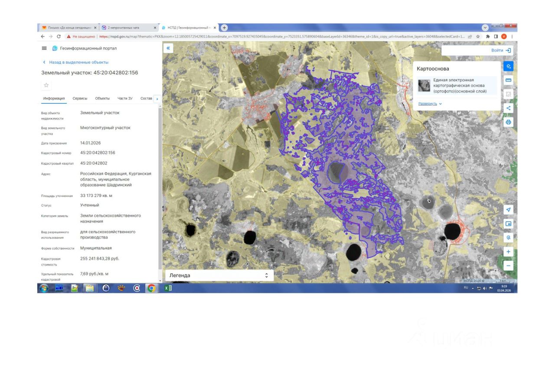Open the overview map window tool
Image resolution: width=555 pixels, height=392 pixels.
point(509,224)
